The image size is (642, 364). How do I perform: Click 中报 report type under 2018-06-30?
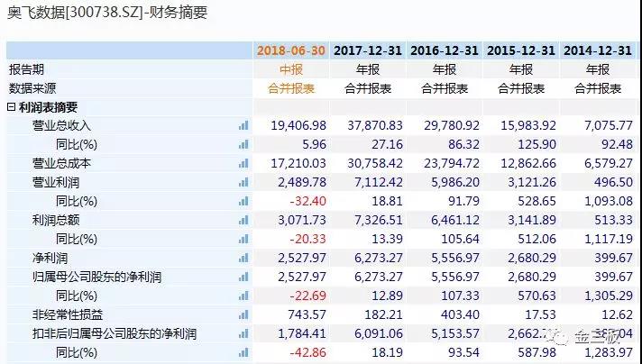[291, 69]
